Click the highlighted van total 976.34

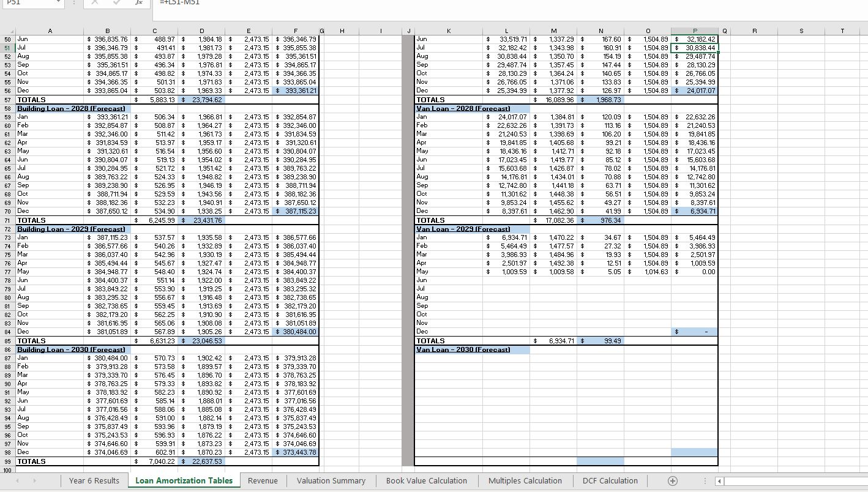[600, 220]
